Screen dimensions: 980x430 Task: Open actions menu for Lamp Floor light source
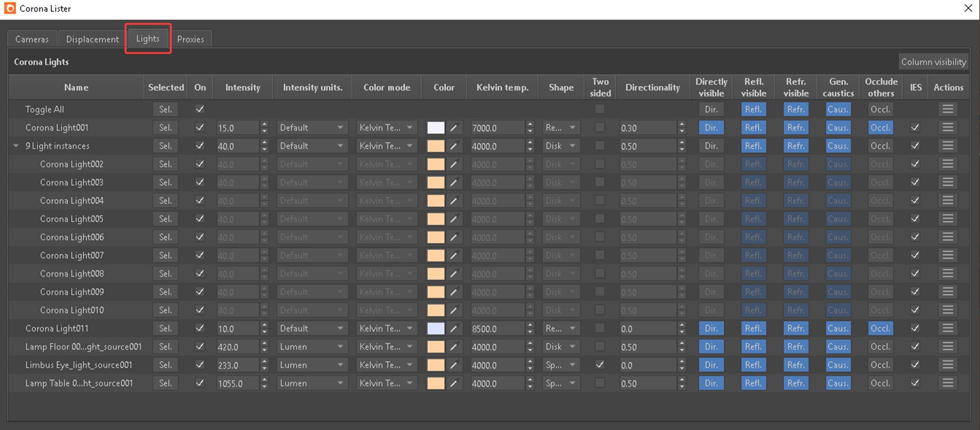pos(947,346)
